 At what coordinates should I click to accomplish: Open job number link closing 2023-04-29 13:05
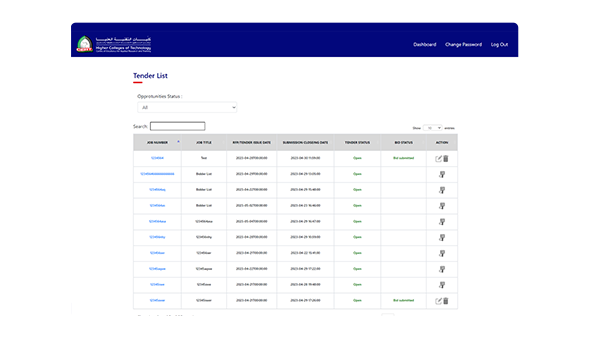[157, 174]
